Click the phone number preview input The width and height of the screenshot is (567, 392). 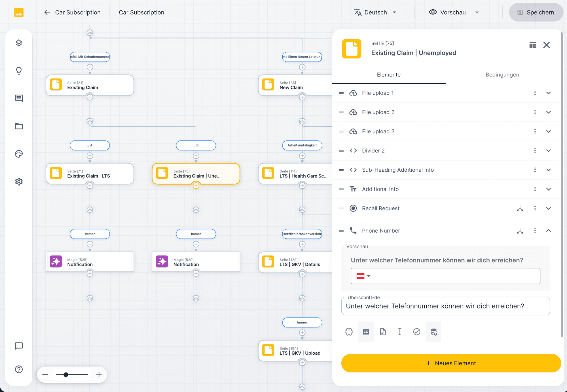coord(445,276)
